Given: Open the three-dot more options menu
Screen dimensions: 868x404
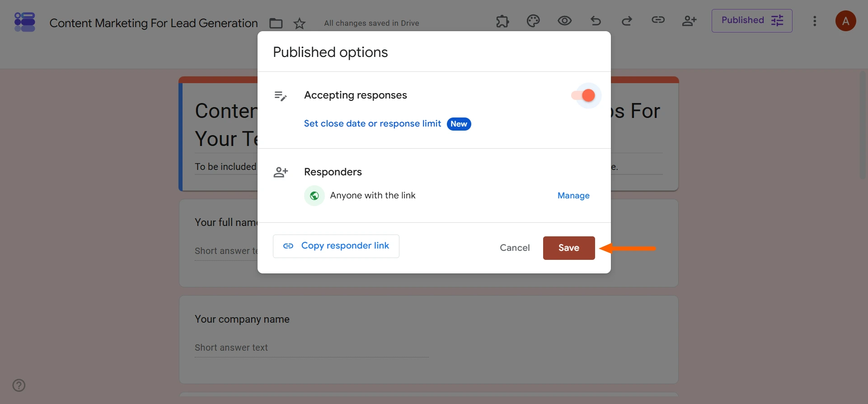Looking at the screenshot, I should 815,21.
